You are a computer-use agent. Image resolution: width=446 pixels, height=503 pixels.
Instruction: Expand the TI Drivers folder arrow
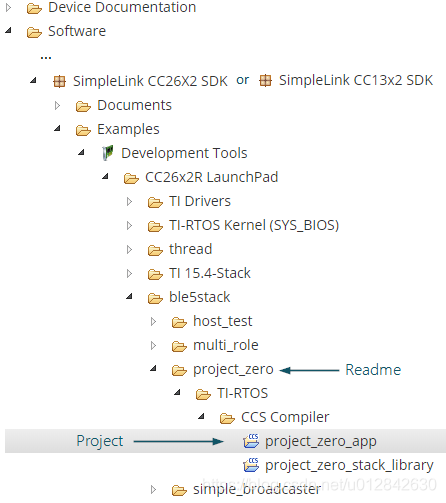[129, 201]
